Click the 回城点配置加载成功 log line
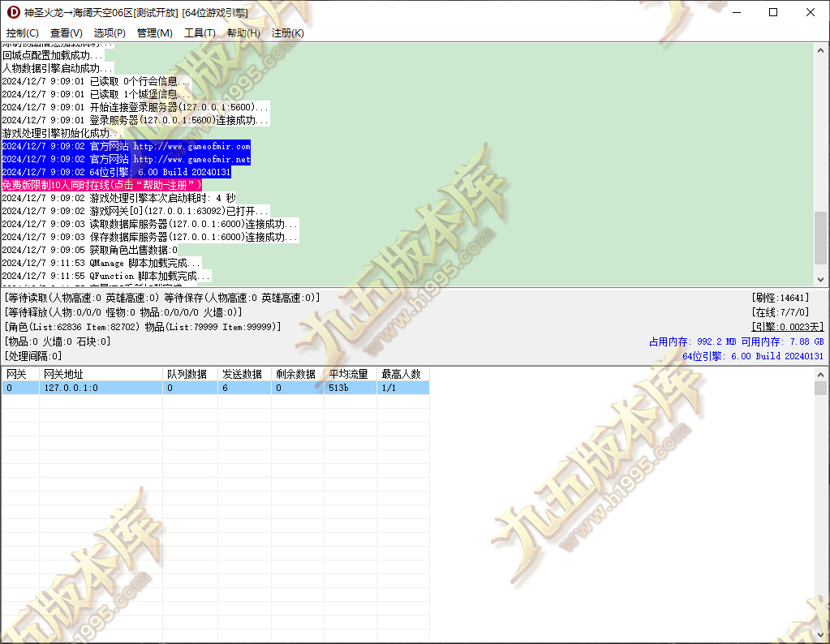 53,55
